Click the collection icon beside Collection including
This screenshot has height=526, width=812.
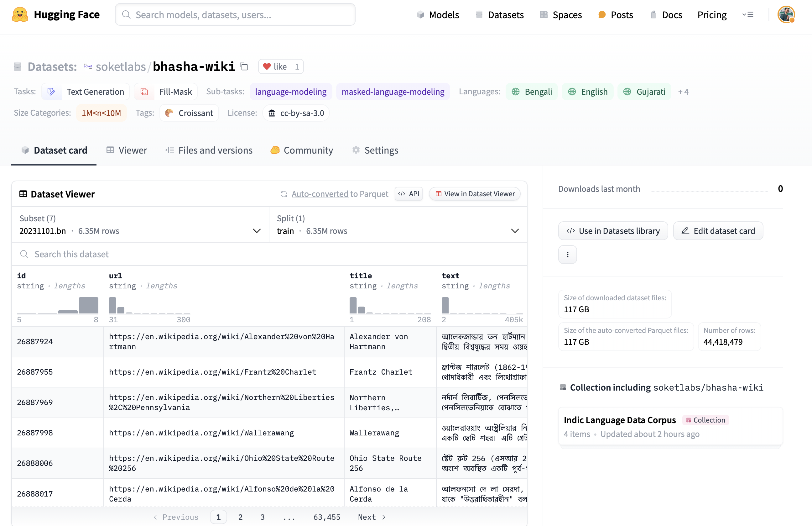coord(563,387)
